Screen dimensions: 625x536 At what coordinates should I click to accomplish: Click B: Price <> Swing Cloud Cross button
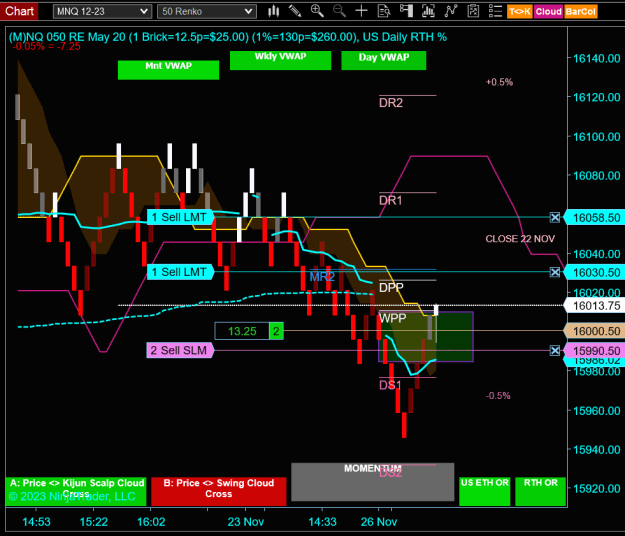click(219, 491)
